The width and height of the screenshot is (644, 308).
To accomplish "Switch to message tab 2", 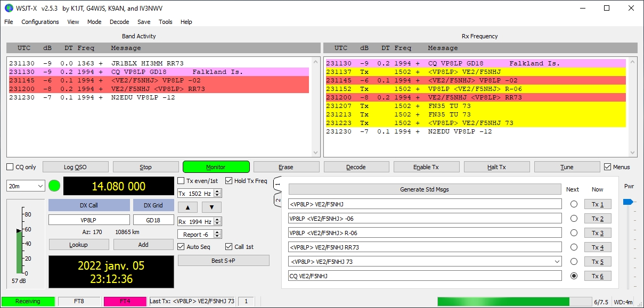I will (278, 200).
